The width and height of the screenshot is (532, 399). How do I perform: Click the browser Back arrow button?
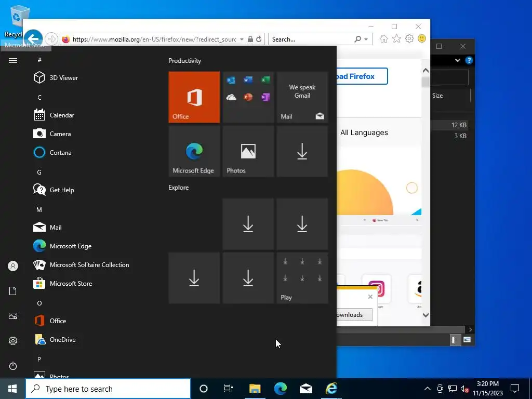pos(33,39)
